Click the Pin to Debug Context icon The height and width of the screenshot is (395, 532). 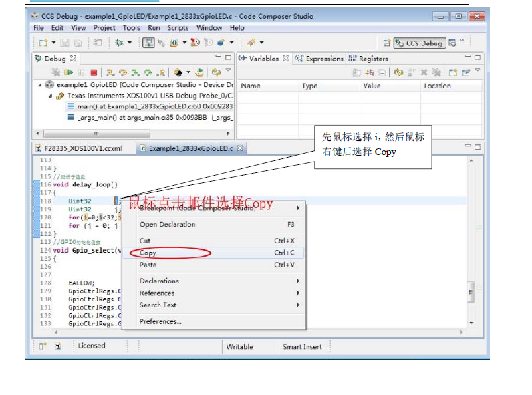pos(467,72)
